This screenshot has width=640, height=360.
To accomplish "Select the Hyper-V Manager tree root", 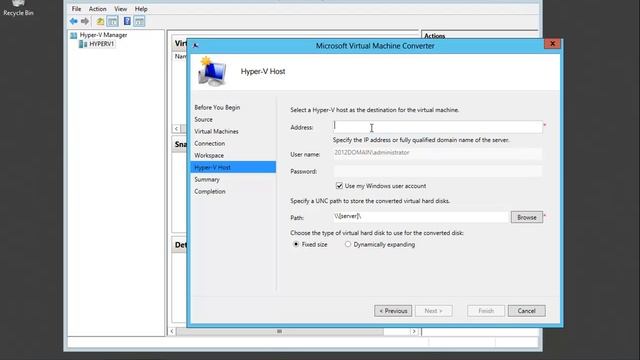I will coord(99,35).
